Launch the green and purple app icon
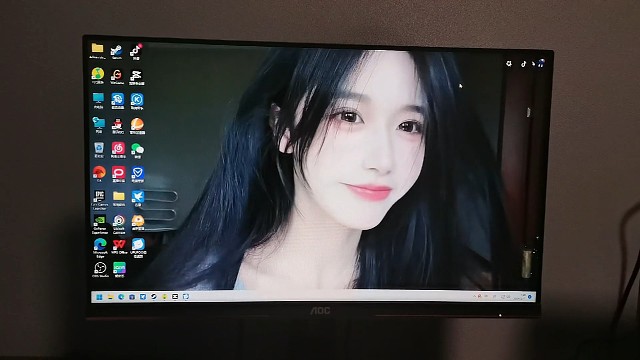 (x=119, y=268)
